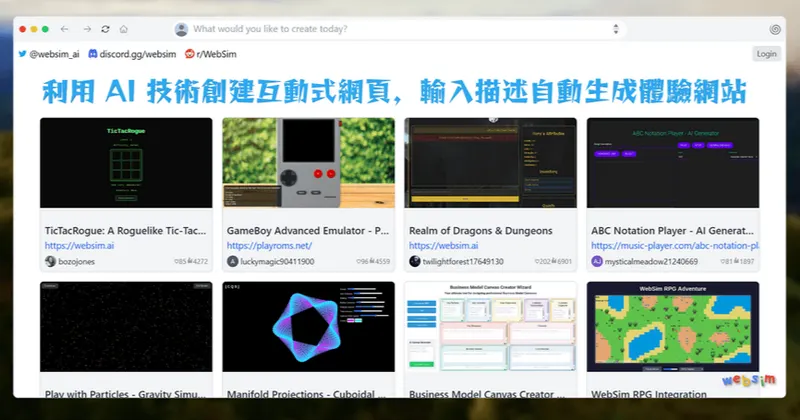This screenshot has height=420, width=800.
Task: Open the home page icon
Action: coord(123,29)
